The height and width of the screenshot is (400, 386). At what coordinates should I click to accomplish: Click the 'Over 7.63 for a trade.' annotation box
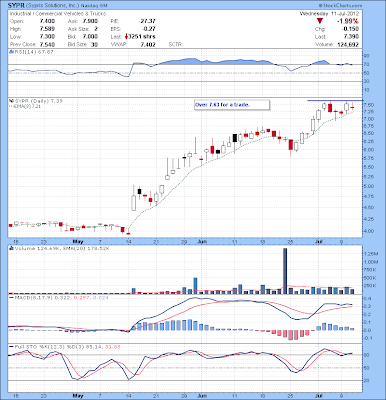pyautogui.click(x=232, y=105)
